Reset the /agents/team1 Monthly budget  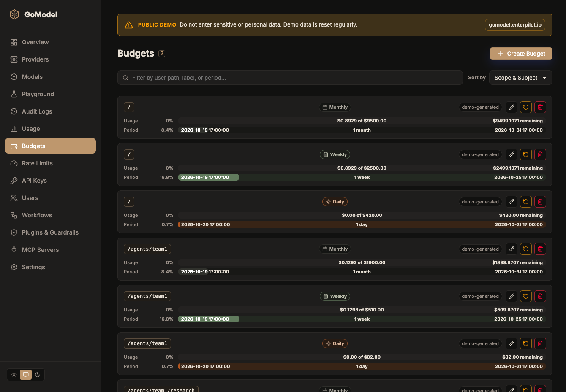[x=526, y=249]
